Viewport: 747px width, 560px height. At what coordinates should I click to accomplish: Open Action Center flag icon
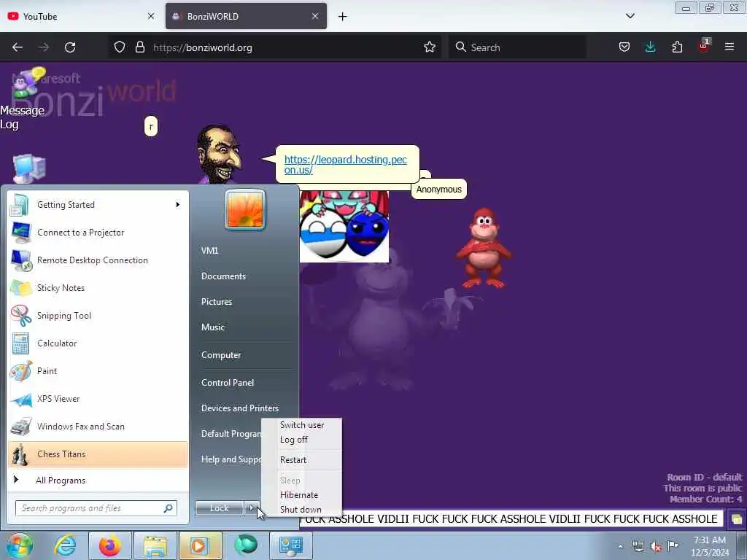673,545
